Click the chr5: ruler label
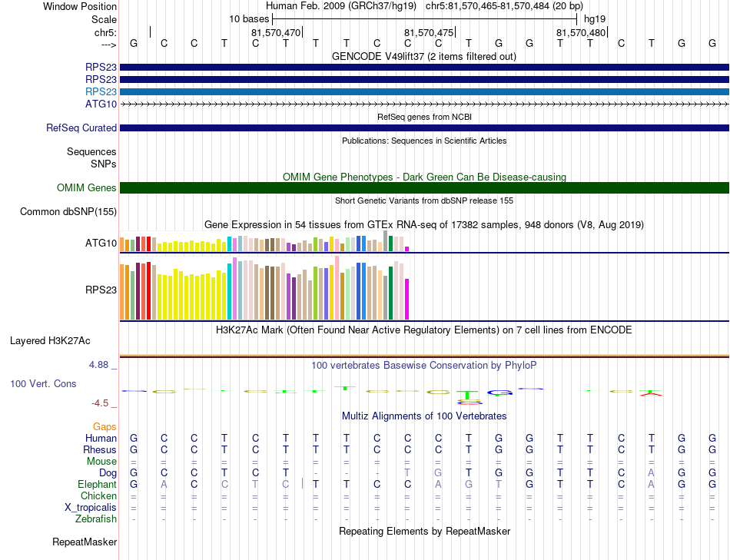Viewport: 730px width, 560px height. coord(105,32)
